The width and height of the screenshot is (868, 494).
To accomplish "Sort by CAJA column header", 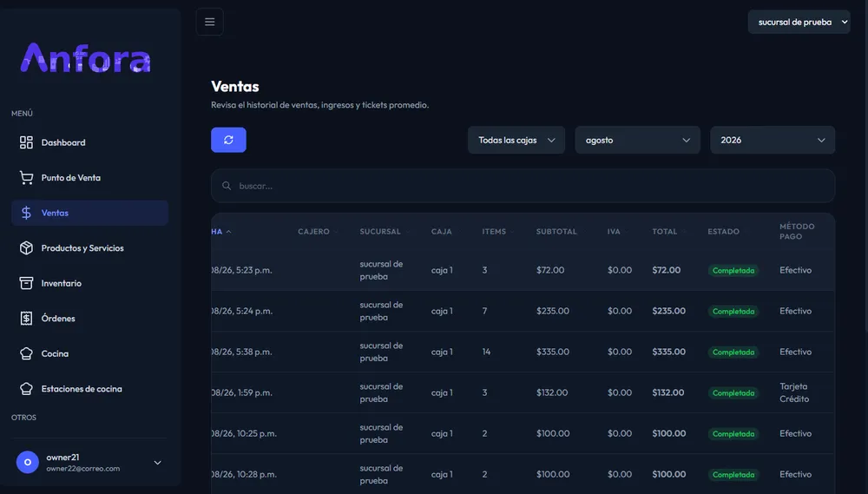I will (441, 232).
